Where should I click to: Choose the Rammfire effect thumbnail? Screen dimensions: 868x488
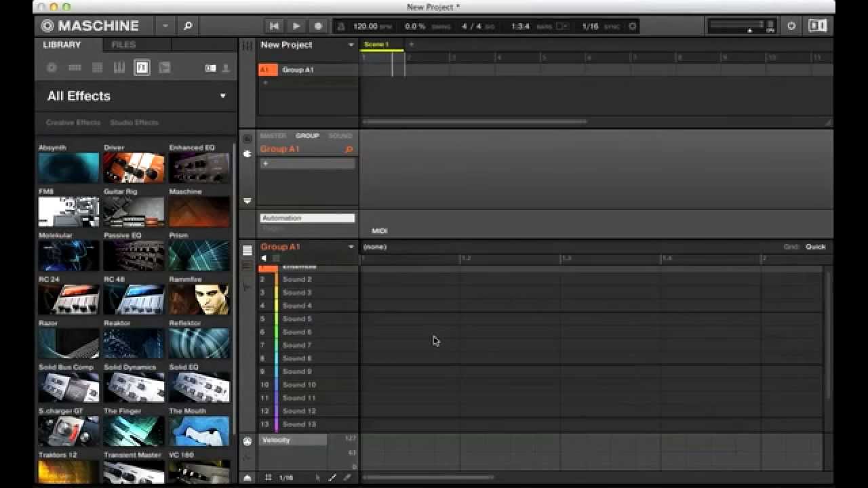click(x=199, y=299)
